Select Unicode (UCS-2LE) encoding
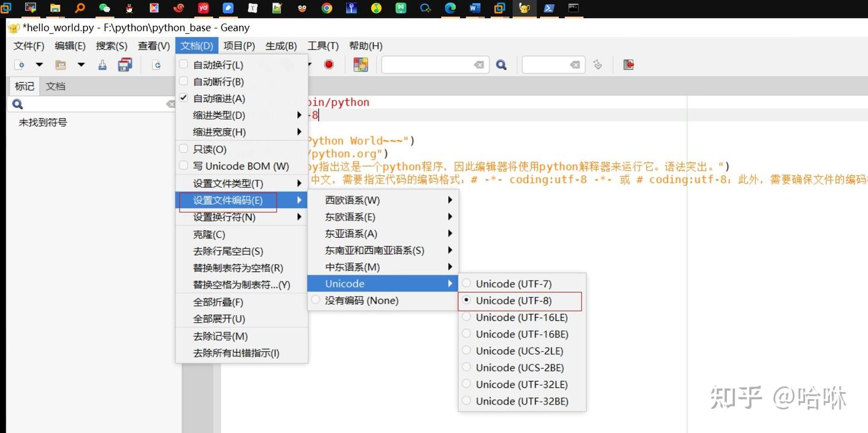 click(x=522, y=350)
